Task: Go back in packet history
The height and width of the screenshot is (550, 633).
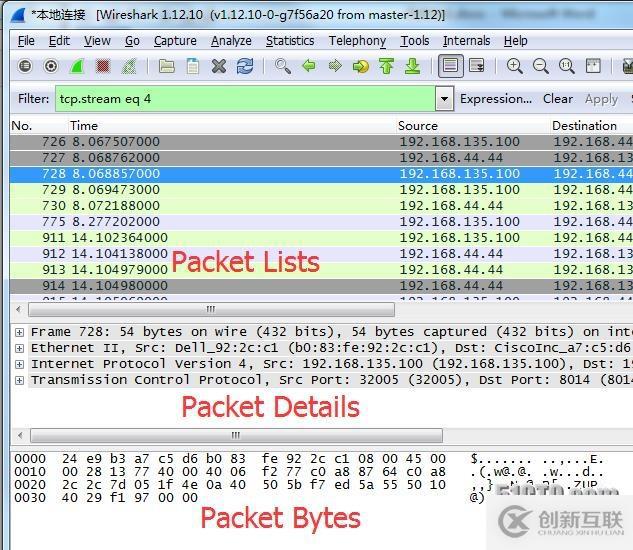Action: pos(309,66)
